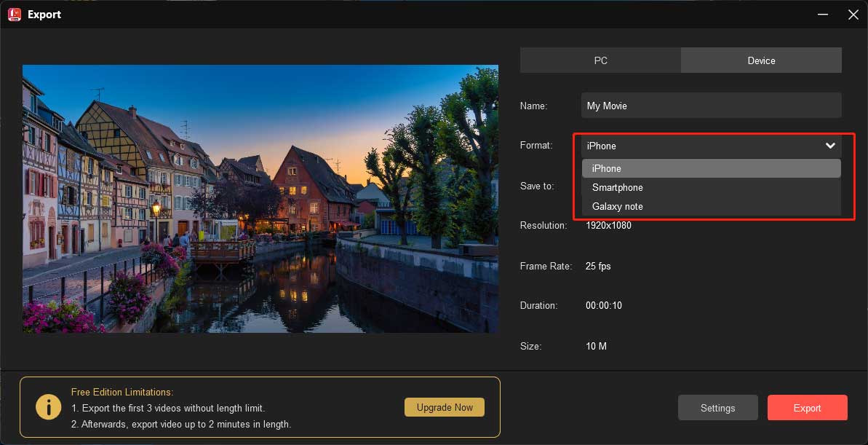This screenshot has width=868, height=445.
Task: Click the 00:00:10 duration value
Action: point(603,305)
